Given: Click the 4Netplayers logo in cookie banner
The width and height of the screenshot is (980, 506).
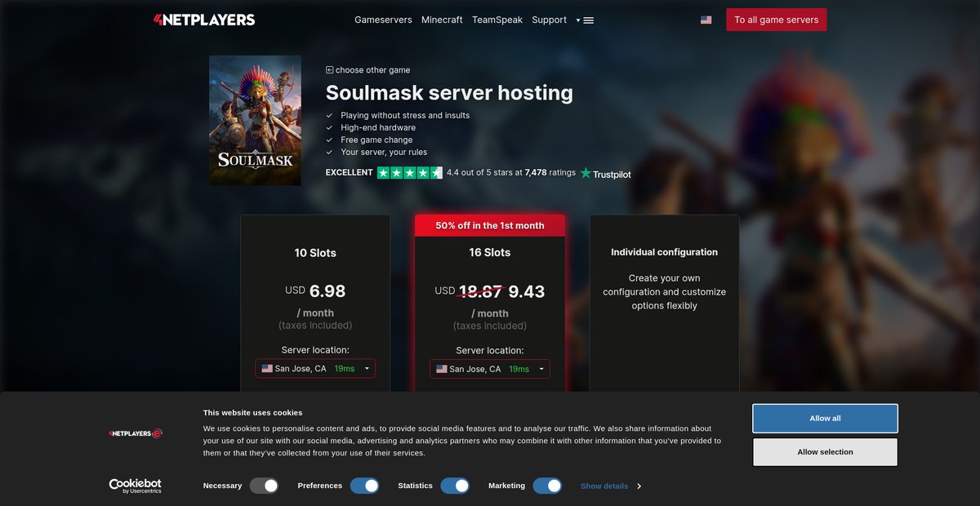Looking at the screenshot, I should point(136,433).
